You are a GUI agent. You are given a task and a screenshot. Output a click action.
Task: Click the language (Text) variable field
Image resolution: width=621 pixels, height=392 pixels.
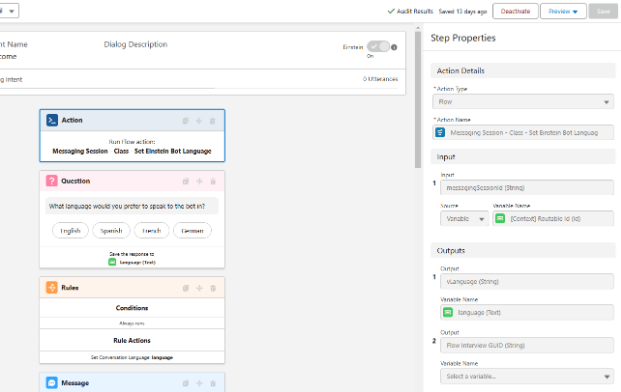(x=527, y=312)
